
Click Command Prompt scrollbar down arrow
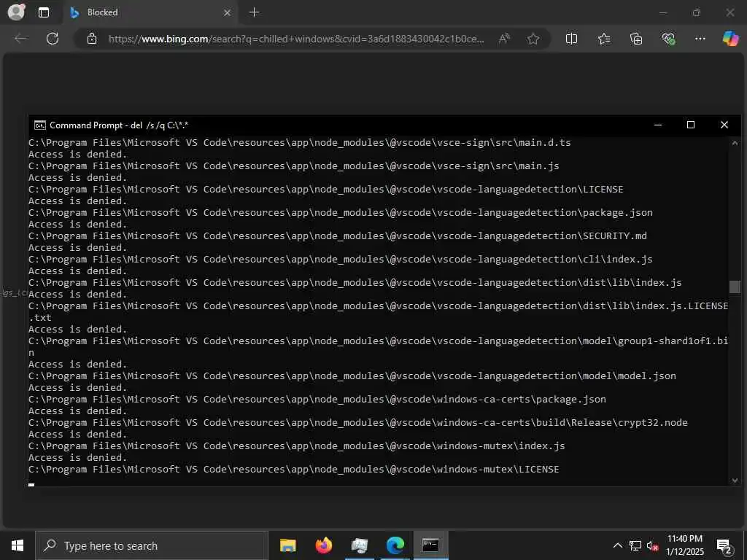point(735,481)
